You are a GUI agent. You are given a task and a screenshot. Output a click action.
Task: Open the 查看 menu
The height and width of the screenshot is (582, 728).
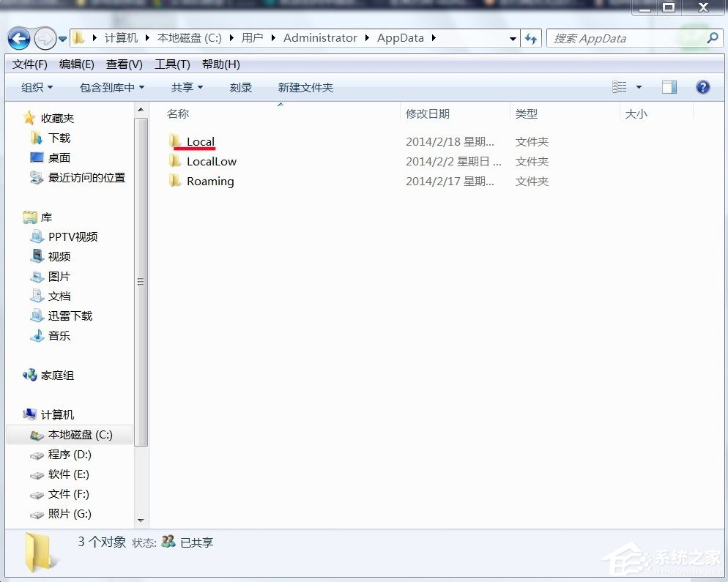tap(123, 64)
